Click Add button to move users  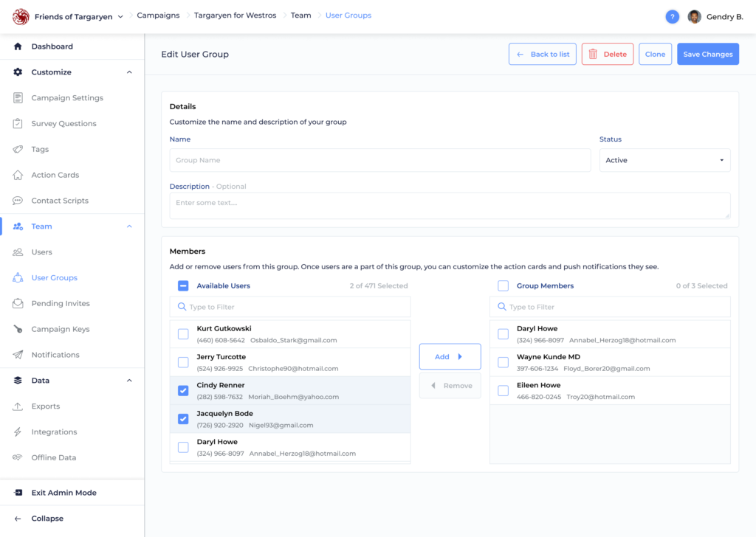pos(450,356)
